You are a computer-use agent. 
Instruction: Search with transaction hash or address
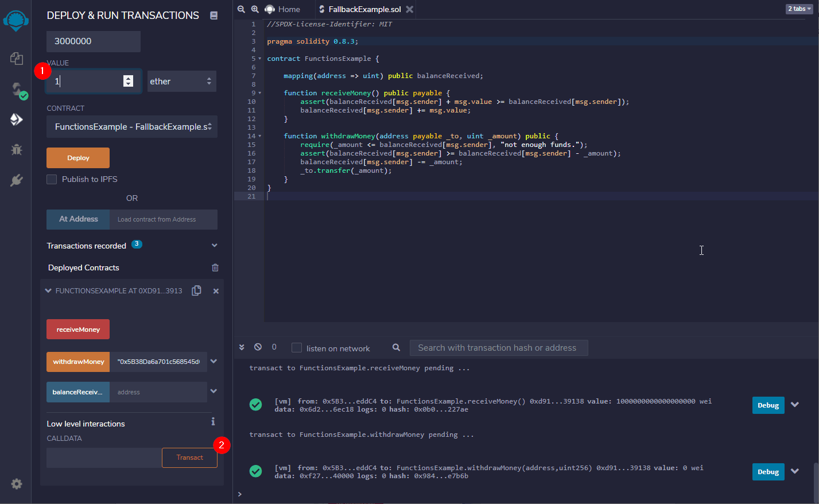point(499,348)
